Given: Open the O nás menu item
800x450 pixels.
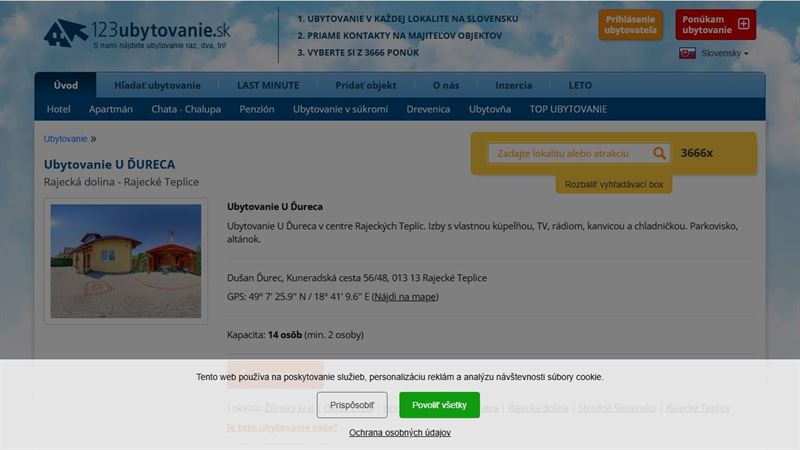Looking at the screenshot, I should click(446, 85).
